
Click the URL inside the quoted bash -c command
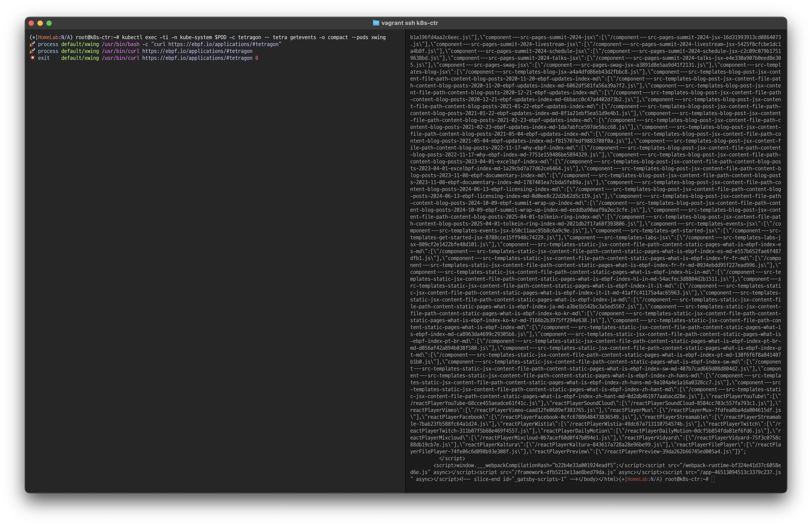223,44
